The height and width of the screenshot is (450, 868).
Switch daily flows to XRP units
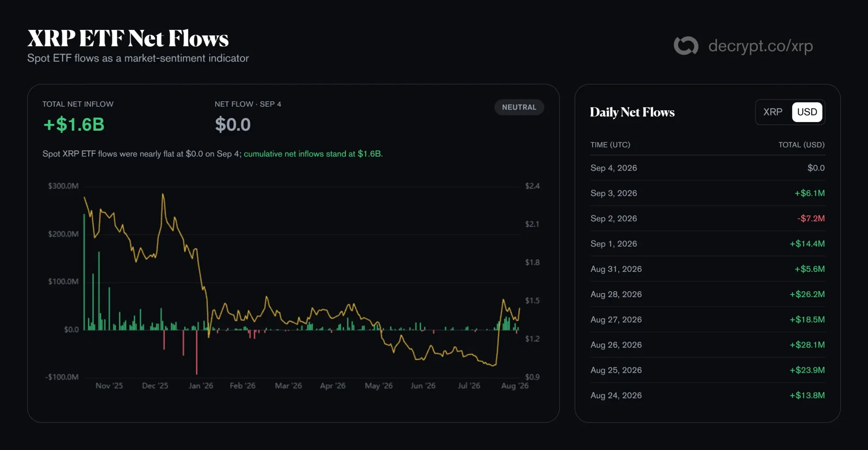click(x=773, y=112)
